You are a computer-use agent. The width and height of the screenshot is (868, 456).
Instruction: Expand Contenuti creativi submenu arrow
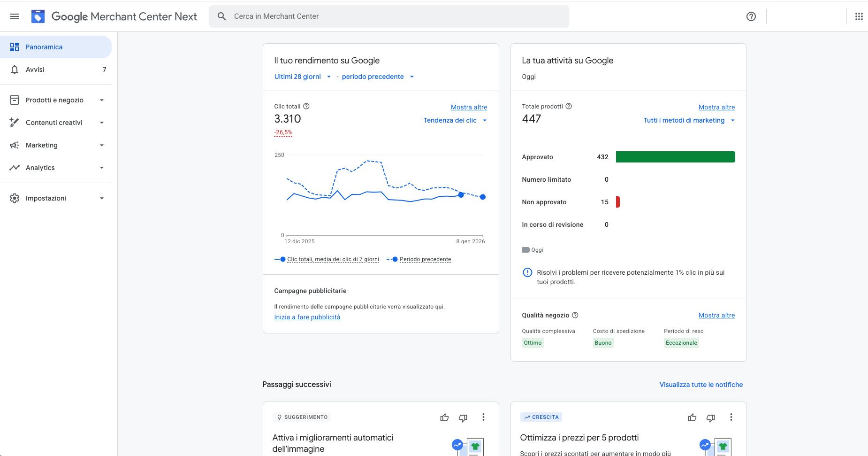[102, 123]
